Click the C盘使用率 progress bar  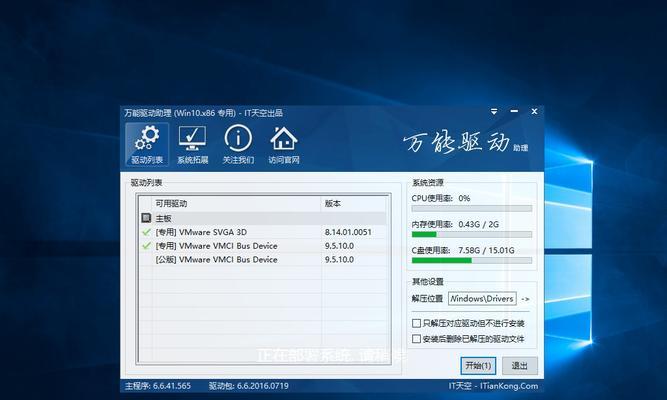(472, 260)
